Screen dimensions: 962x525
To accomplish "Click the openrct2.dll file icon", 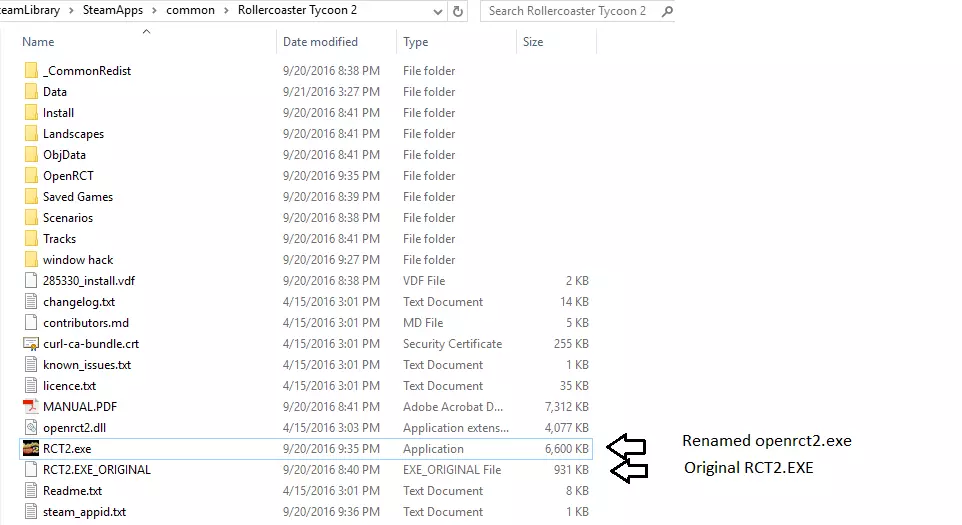I will (x=31, y=428).
